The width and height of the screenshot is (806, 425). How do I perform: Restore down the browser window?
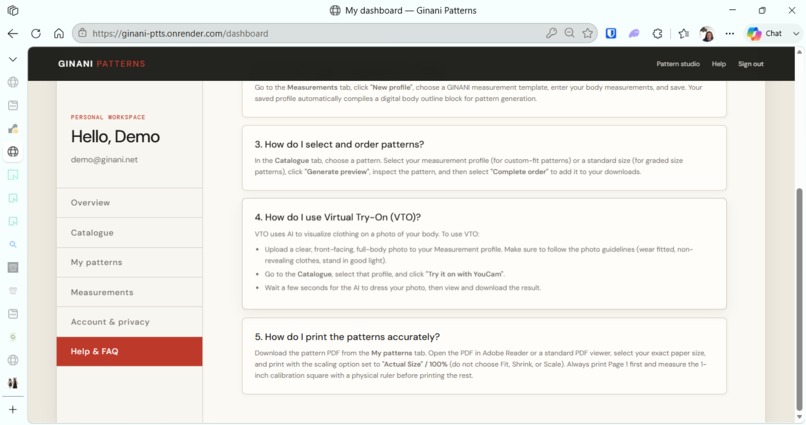[762, 10]
